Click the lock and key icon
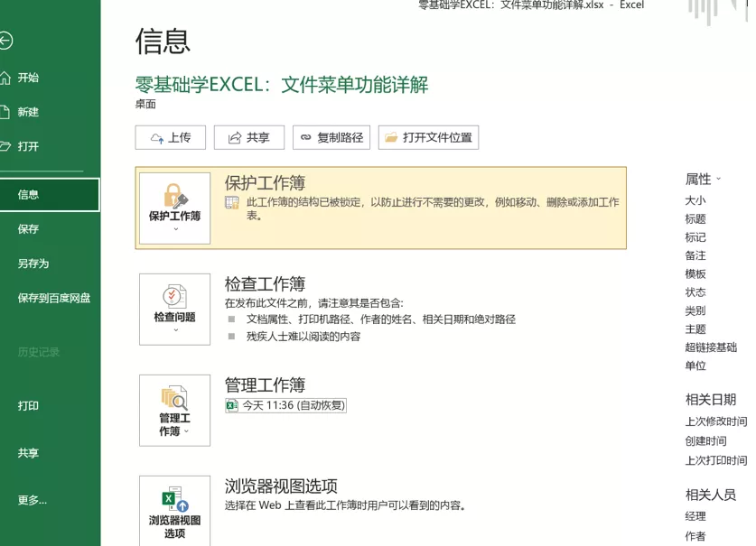The height and width of the screenshot is (546, 756). (x=175, y=196)
